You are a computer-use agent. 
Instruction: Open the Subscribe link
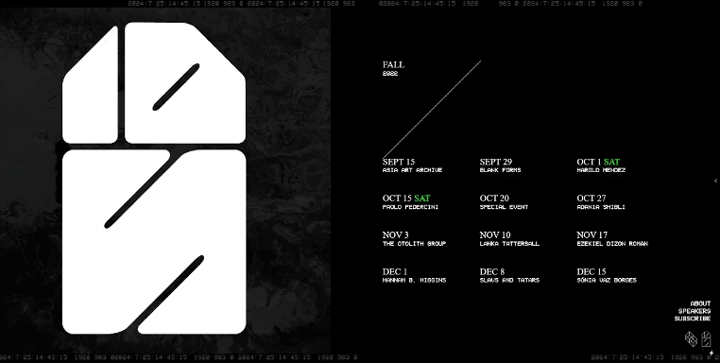point(692,318)
